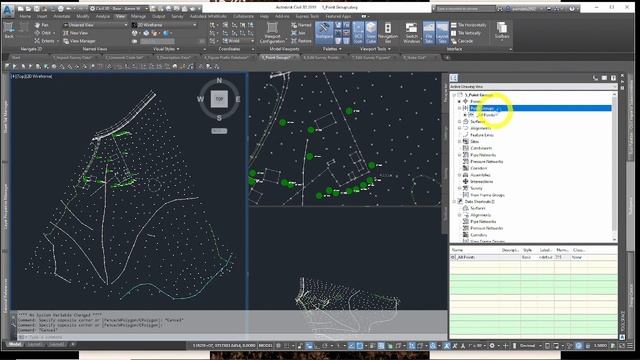The width and height of the screenshot is (640, 360).
Task: Click the Navigation Bar button
Action: click(x=388, y=33)
